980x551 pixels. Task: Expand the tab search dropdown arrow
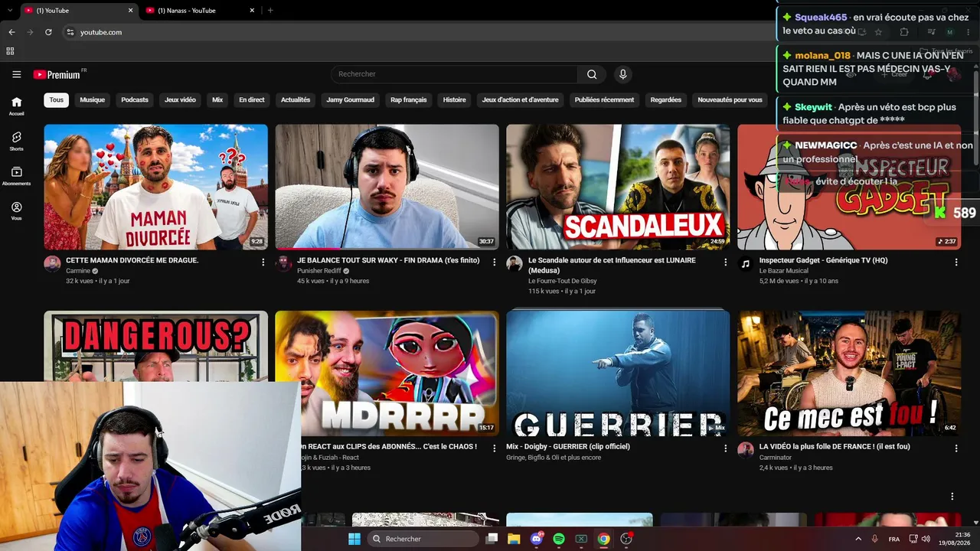(9, 11)
